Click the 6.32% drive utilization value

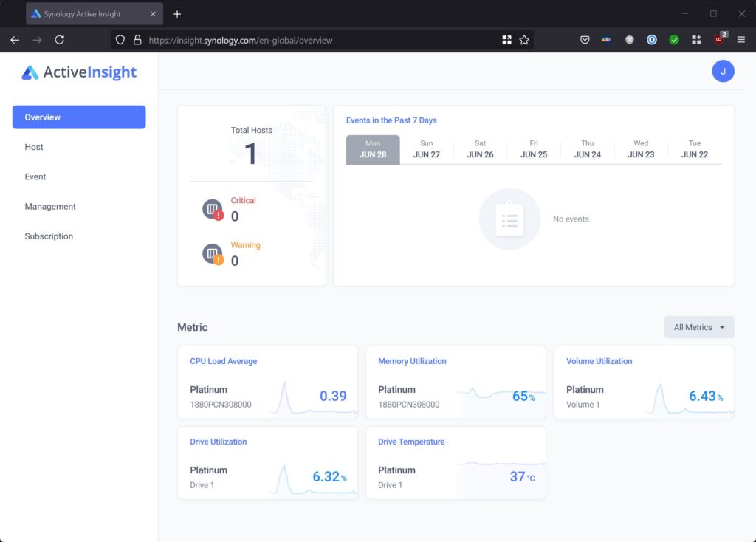coord(330,477)
